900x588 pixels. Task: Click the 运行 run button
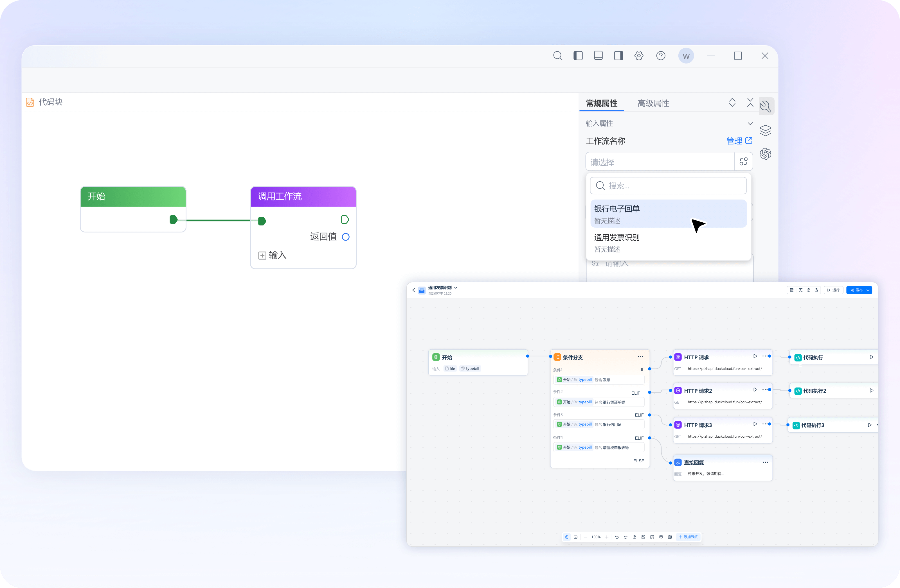tap(834, 290)
